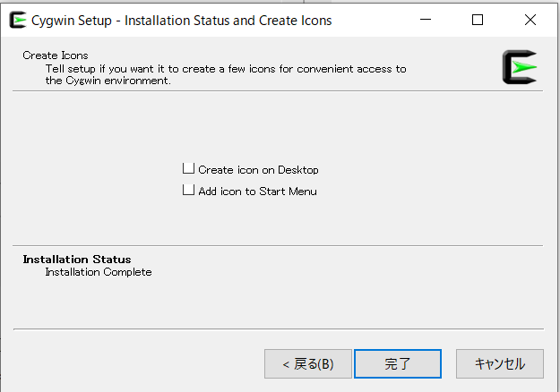Close the Cygwin Setup window

[530, 20]
